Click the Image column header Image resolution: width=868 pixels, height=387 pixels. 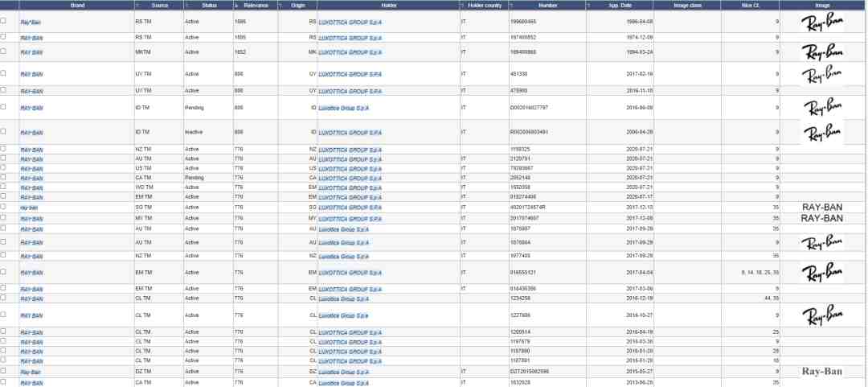(822, 5)
